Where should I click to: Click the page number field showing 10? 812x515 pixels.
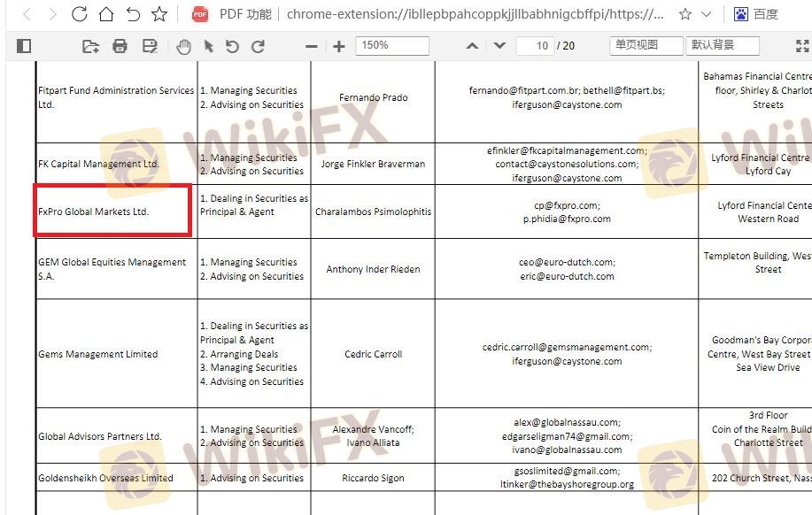pos(535,45)
